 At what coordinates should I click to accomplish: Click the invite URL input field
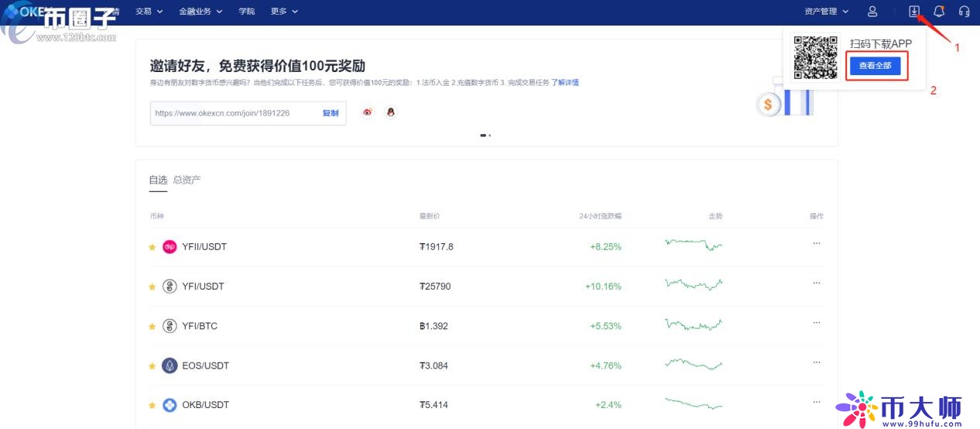[232, 113]
